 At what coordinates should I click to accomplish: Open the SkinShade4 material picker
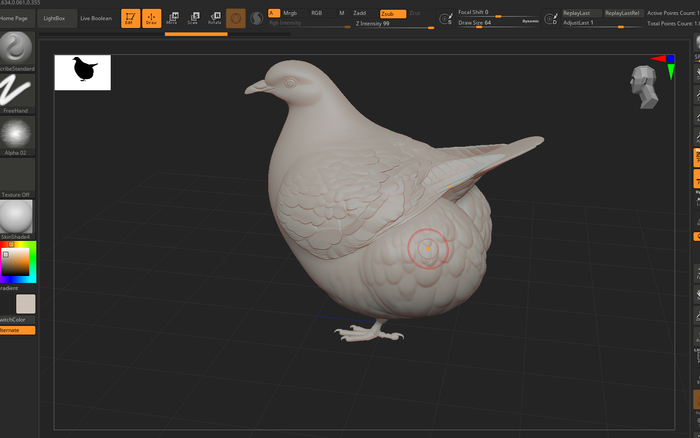pyautogui.click(x=17, y=220)
